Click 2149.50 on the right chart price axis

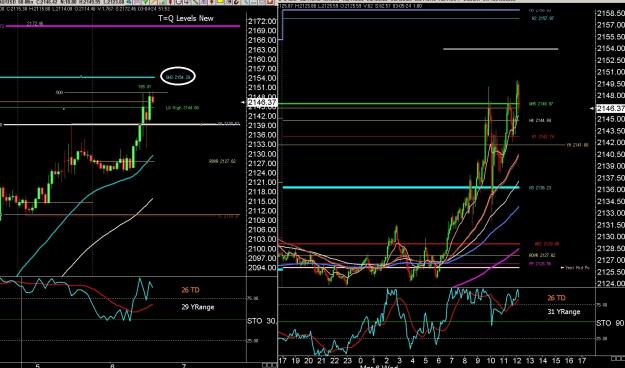611,84
